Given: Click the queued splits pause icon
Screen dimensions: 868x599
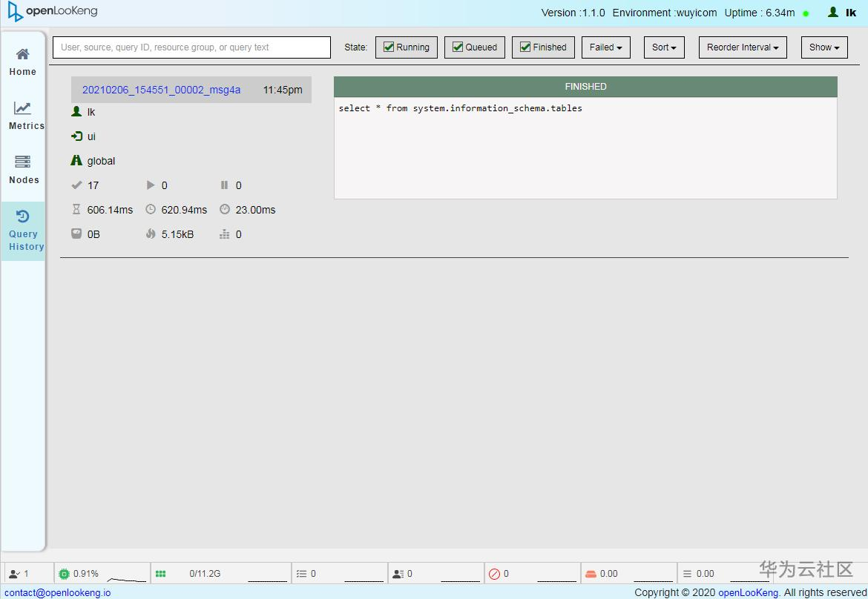Looking at the screenshot, I should coord(224,185).
